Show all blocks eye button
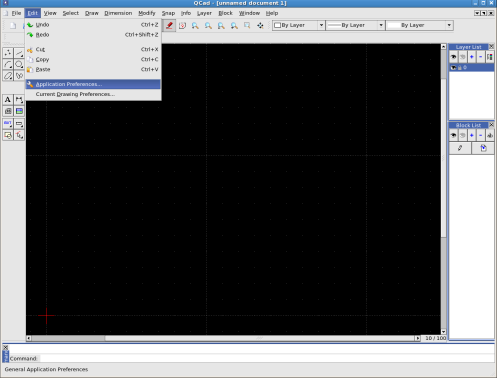497x378 pixels. coord(453,135)
